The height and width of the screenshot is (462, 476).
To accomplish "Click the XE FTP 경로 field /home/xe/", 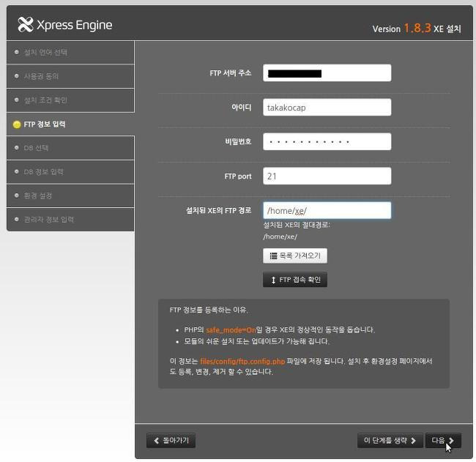I will click(327, 210).
